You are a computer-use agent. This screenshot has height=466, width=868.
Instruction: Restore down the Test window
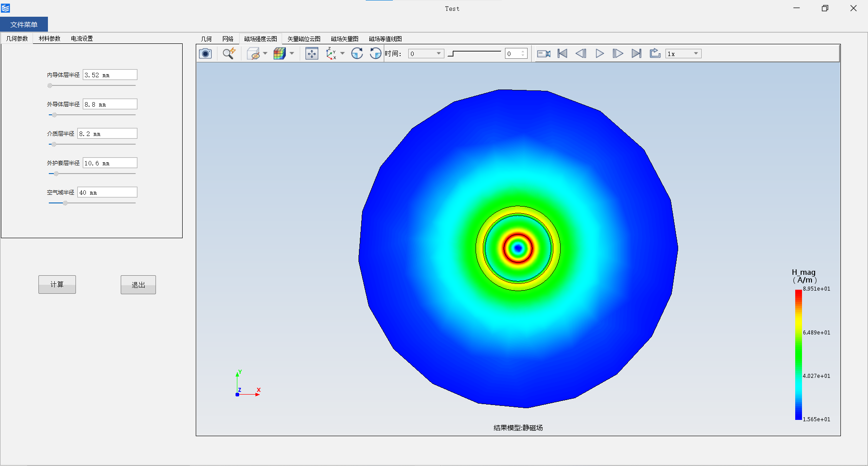tap(825, 8)
